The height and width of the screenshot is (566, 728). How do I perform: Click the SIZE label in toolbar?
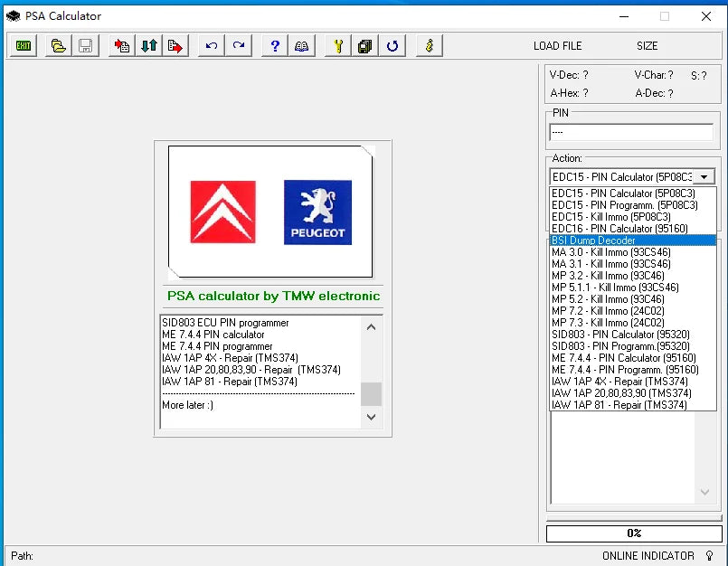pos(648,46)
